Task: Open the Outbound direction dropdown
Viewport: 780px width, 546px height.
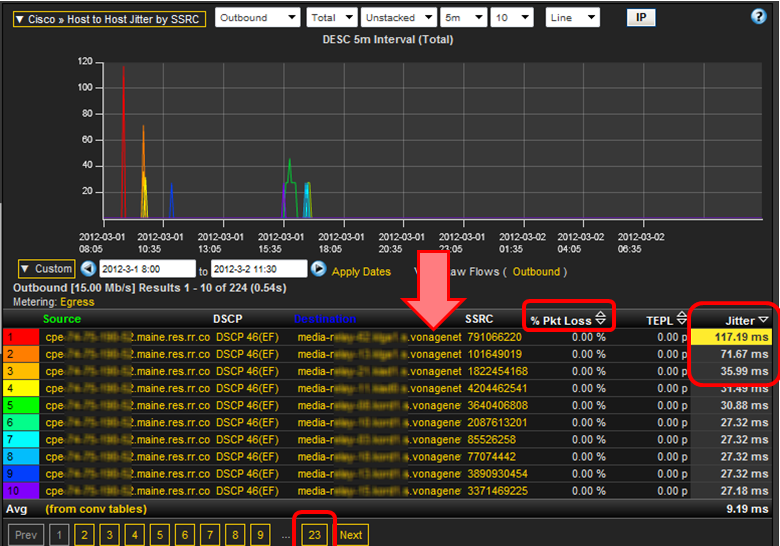Action: coord(257,18)
